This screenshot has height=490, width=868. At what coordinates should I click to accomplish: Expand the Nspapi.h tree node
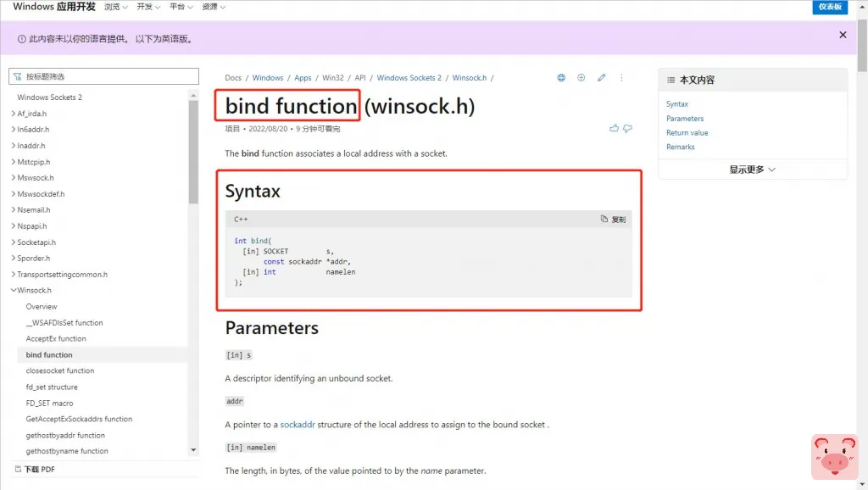pyautogui.click(x=14, y=226)
